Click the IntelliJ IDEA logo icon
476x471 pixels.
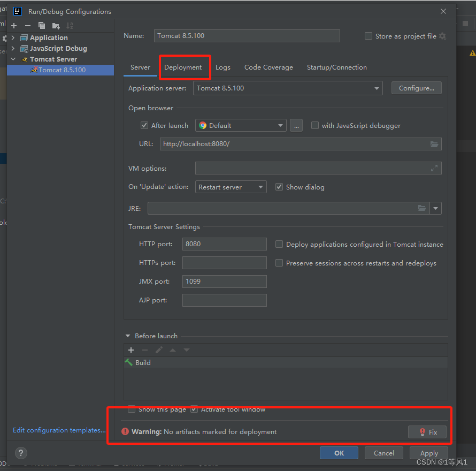coord(18,11)
